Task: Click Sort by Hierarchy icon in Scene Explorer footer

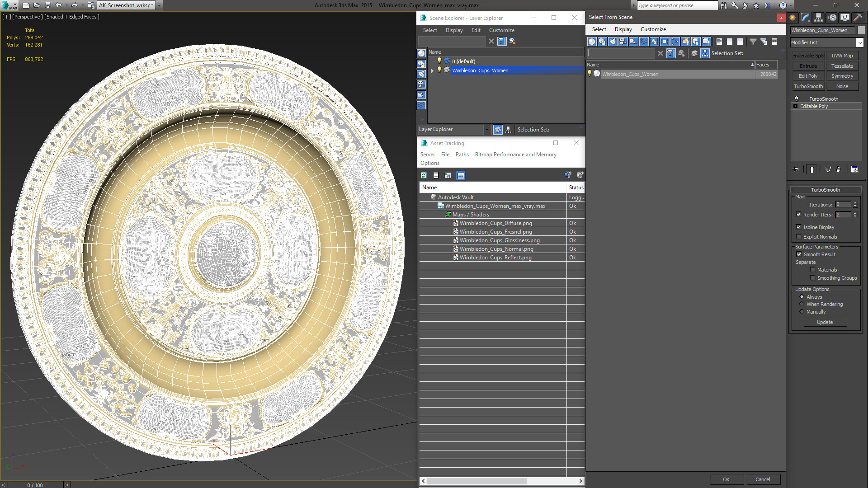Action: pyautogui.click(x=509, y=130)
